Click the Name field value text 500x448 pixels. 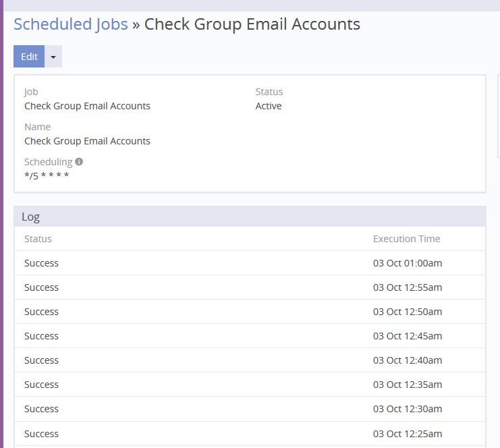[87, 141]
